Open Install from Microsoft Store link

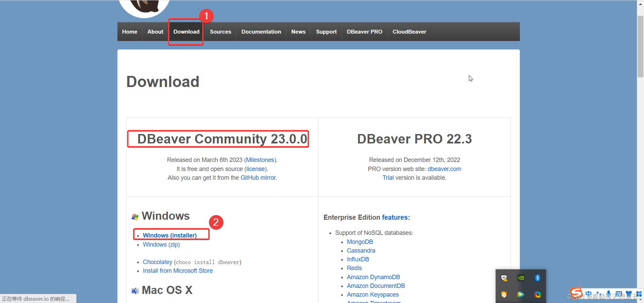click(178, 271)
